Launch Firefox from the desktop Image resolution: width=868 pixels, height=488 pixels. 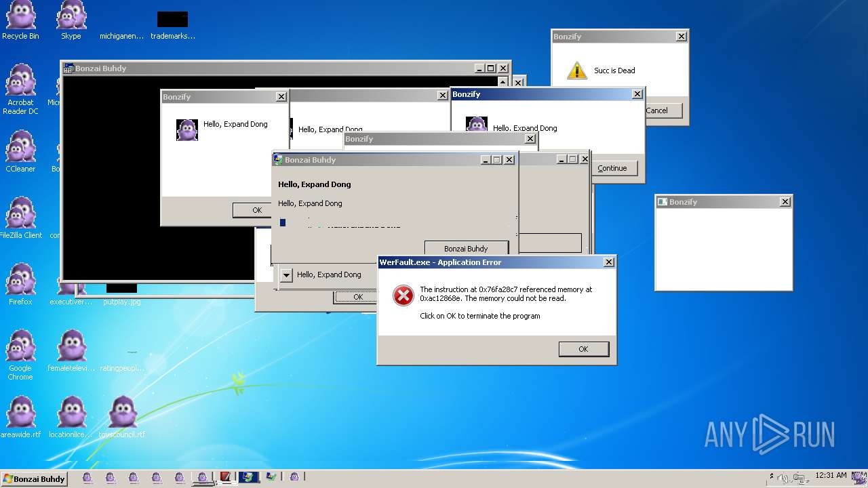20,285
